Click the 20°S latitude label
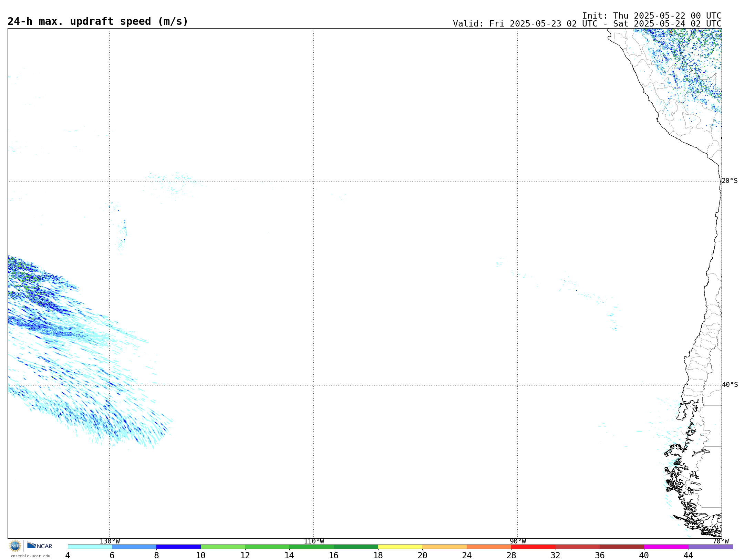 (x=730, y=181)
